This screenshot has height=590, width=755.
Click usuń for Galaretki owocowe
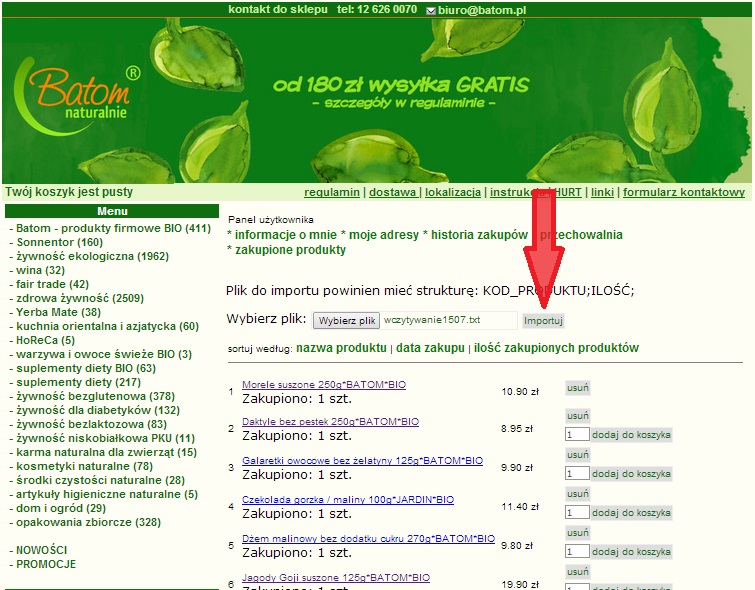point(577,455)
